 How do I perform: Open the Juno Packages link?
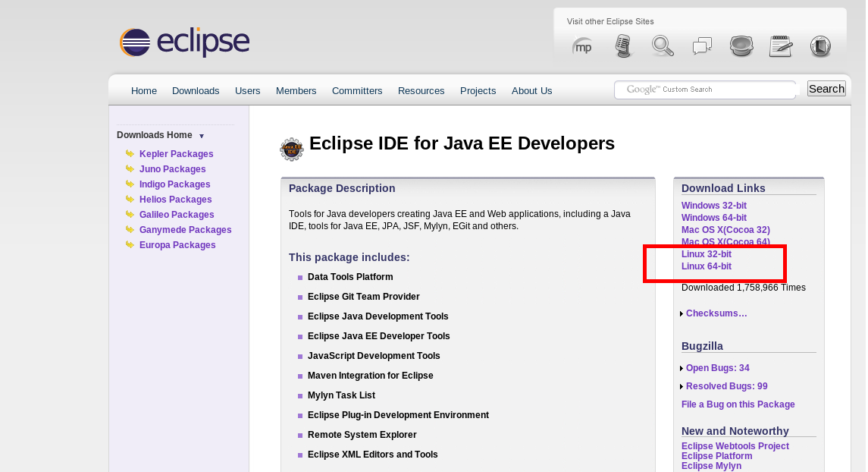click(172, 169)
